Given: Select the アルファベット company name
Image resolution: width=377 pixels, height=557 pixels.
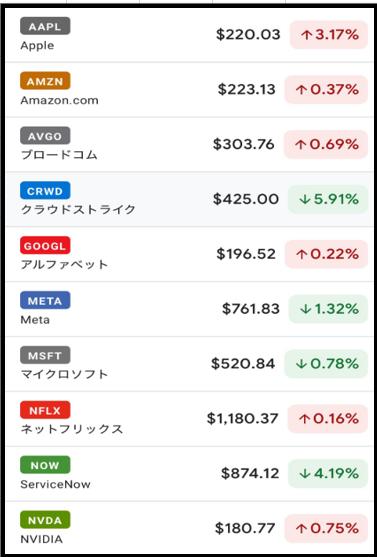Looking at the screenshot, I should (64, 265).
